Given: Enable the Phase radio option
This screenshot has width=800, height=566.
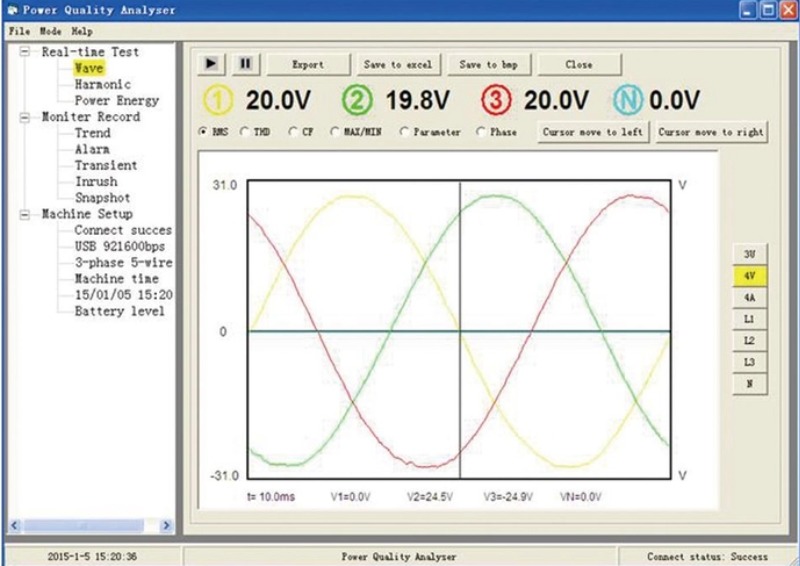Looking at the screenshot, I should coord(482,132).
